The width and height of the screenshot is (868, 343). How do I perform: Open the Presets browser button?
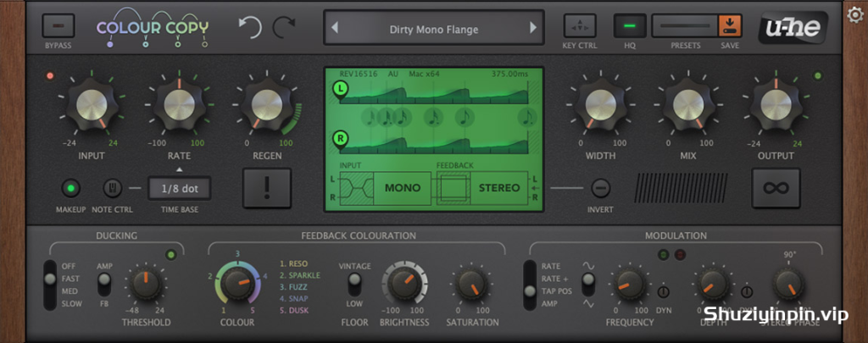click(685, 25)
